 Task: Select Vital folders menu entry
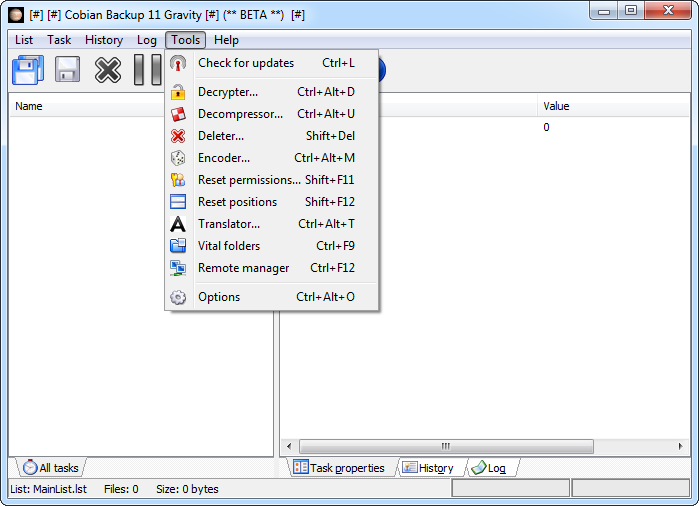[272, 246]
